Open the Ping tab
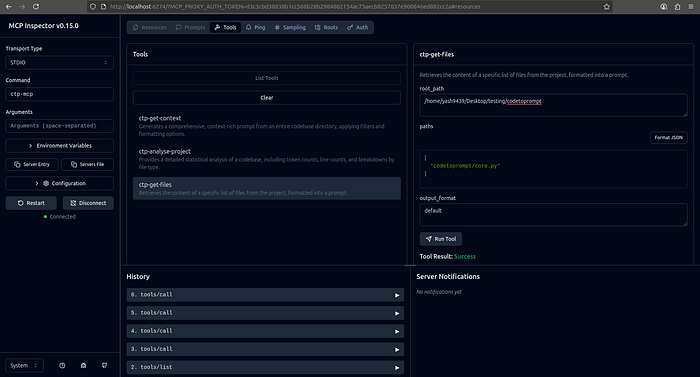This screenshot has width=700, height=377. [x=255, y=27]
